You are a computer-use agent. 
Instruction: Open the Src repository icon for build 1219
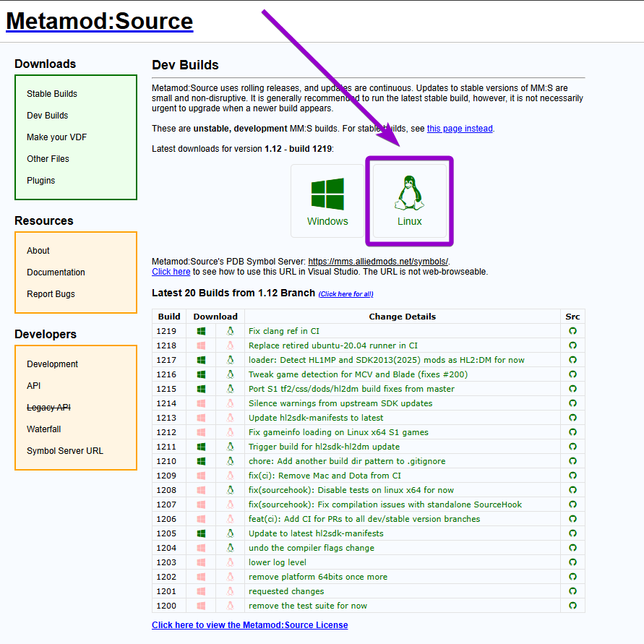pos(572,331)
